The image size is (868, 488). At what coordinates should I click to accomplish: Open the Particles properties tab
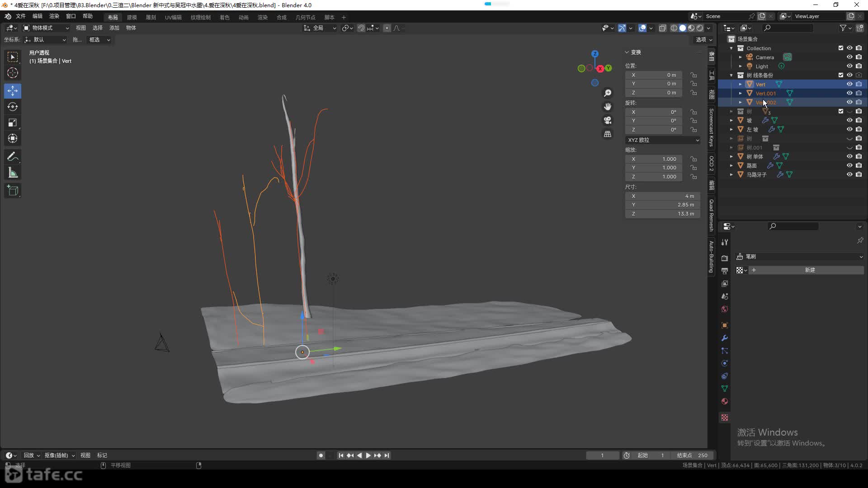pyautogui.click(x=725, y=351)
